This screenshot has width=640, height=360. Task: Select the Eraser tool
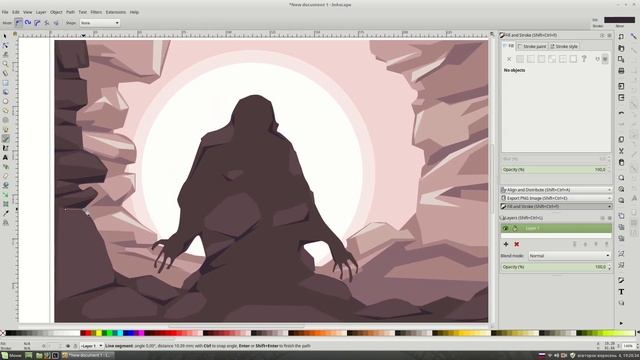pyautogui.click(x=5, y=176)
